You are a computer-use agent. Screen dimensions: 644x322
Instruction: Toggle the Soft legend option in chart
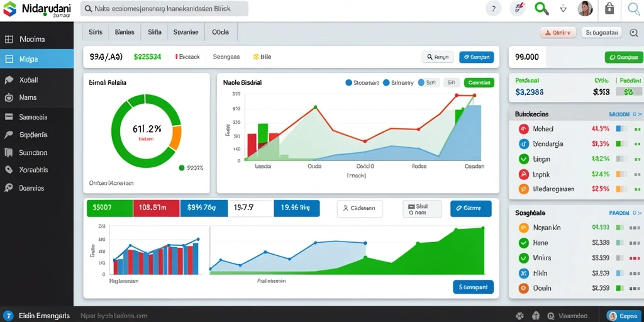pyautogui.click(x=429, y=82)
